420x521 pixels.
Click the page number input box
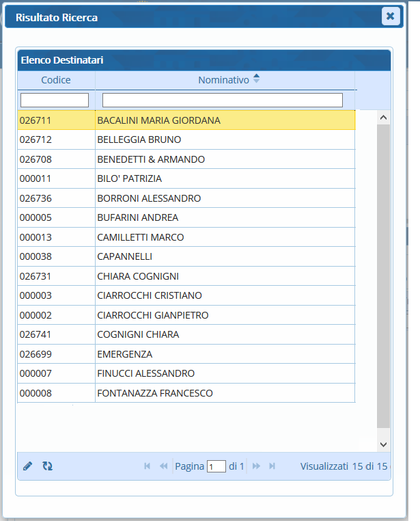tap(216, 467)
